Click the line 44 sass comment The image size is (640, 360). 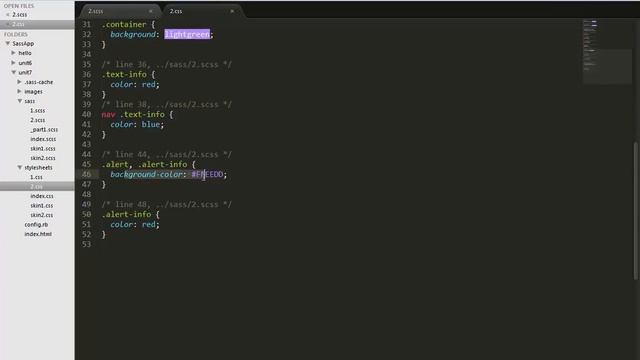(167, 155)
